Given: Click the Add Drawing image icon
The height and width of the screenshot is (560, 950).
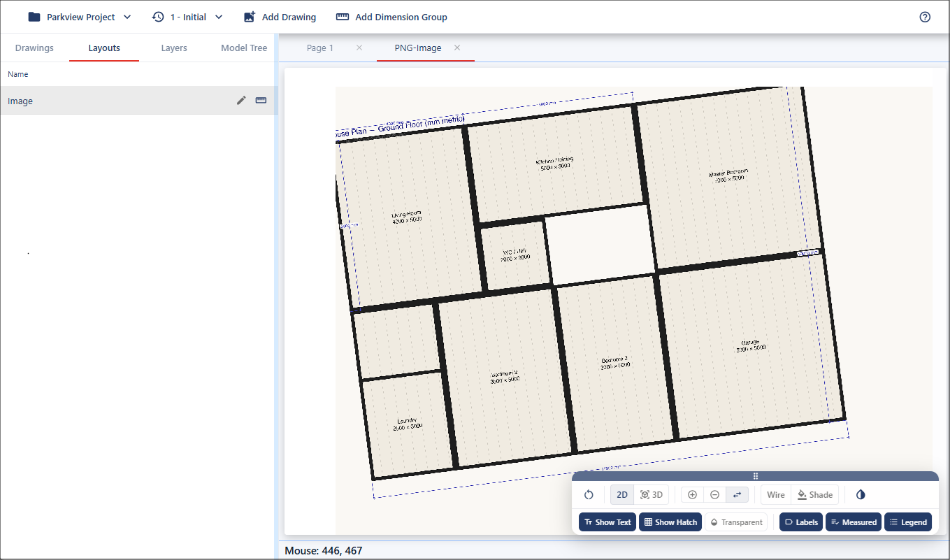Looking at the screenshot, I should click(250, 17).
